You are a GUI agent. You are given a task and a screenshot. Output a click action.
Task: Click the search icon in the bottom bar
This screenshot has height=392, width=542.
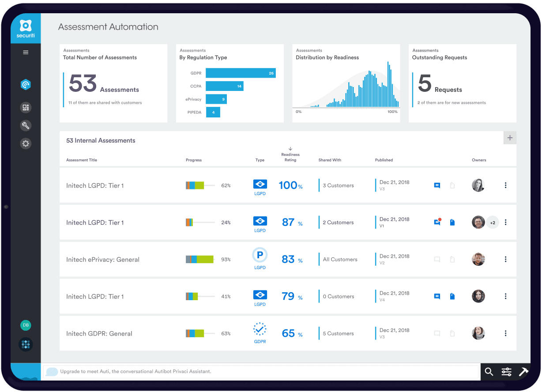489,371
